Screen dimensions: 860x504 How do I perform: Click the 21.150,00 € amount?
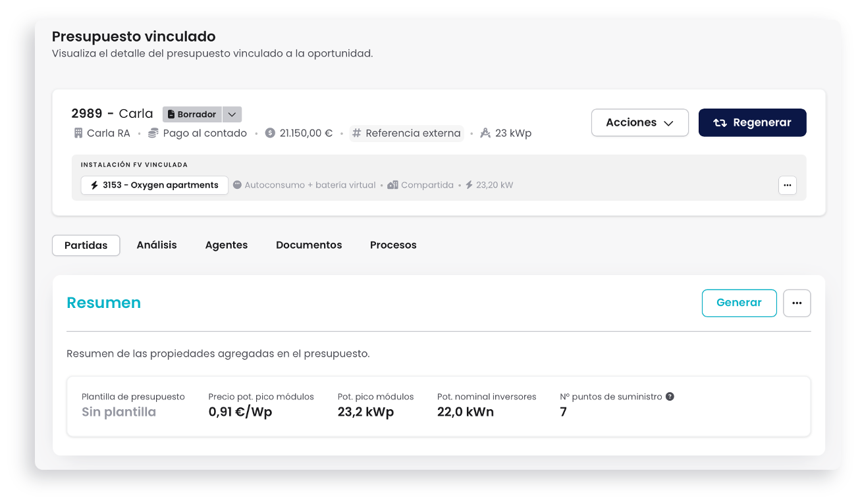(x=306, y=133)
